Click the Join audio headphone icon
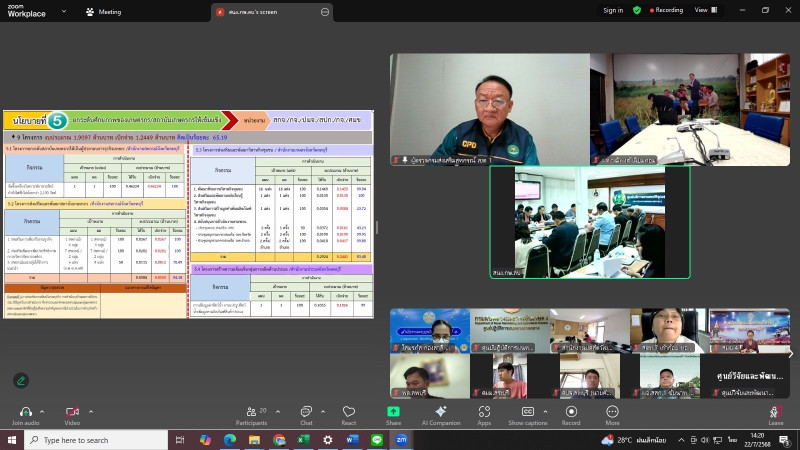Viewport: 800px width, 450px height. pyautogui.click(x=24, y=411)
